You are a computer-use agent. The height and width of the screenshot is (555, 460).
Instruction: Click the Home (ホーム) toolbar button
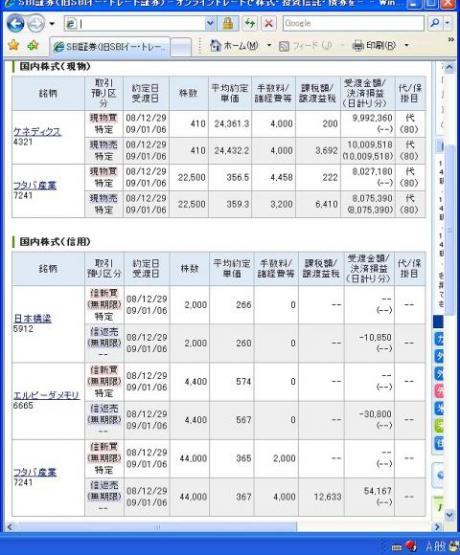[x=234, y=46]
